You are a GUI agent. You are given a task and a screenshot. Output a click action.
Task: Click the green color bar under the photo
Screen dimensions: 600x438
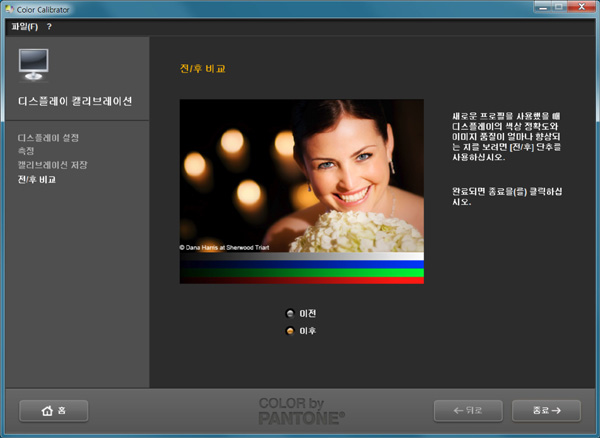click(x=301, y=270)
